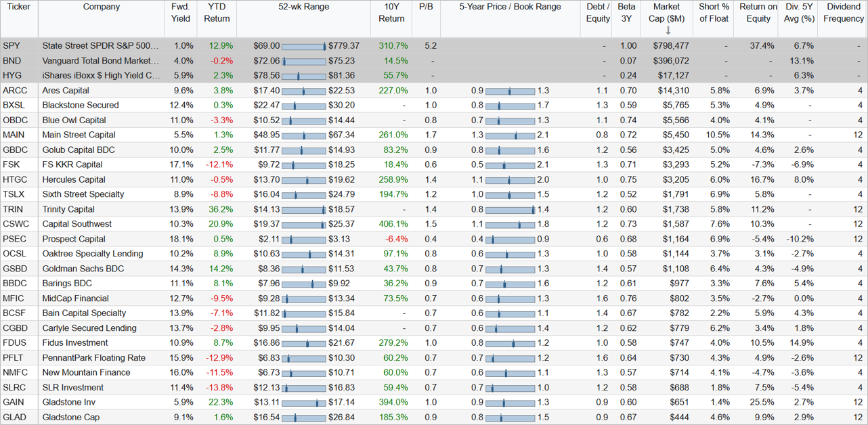Click the sort arrow under Market Cap
Viewport: 868px width, 425px height.
click(668, 30)
